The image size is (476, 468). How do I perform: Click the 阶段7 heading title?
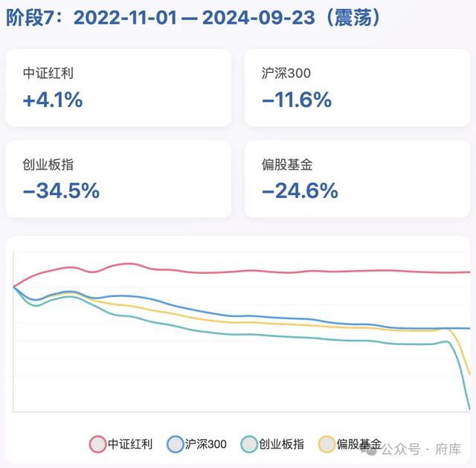click(193, 18)
